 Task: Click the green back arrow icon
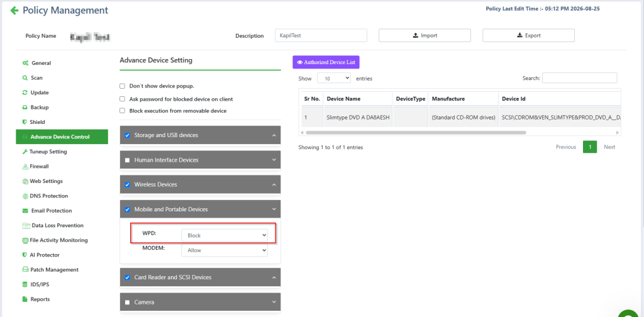14,10
